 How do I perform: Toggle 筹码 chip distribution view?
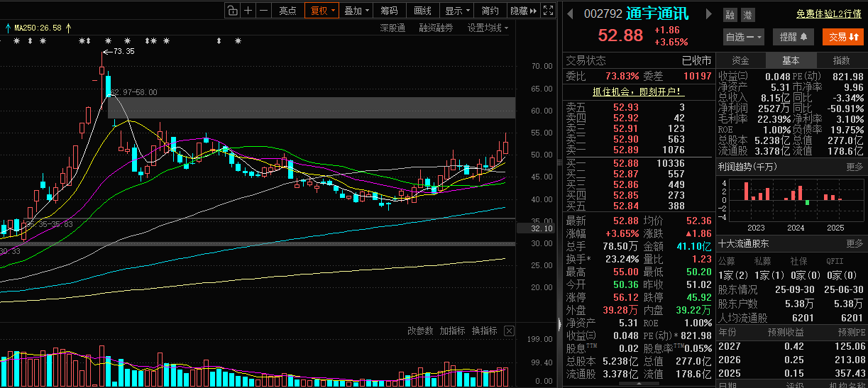pos(389,10)
